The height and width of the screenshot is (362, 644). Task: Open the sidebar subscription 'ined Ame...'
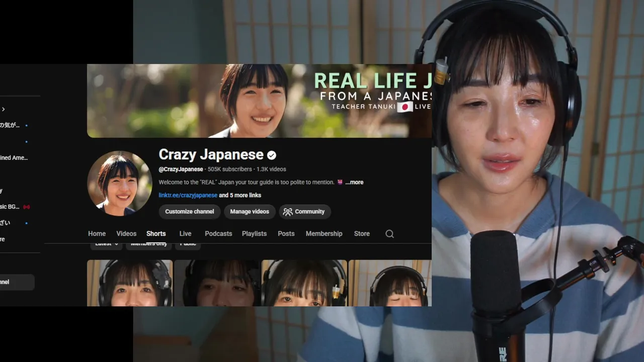click(14, 158)
